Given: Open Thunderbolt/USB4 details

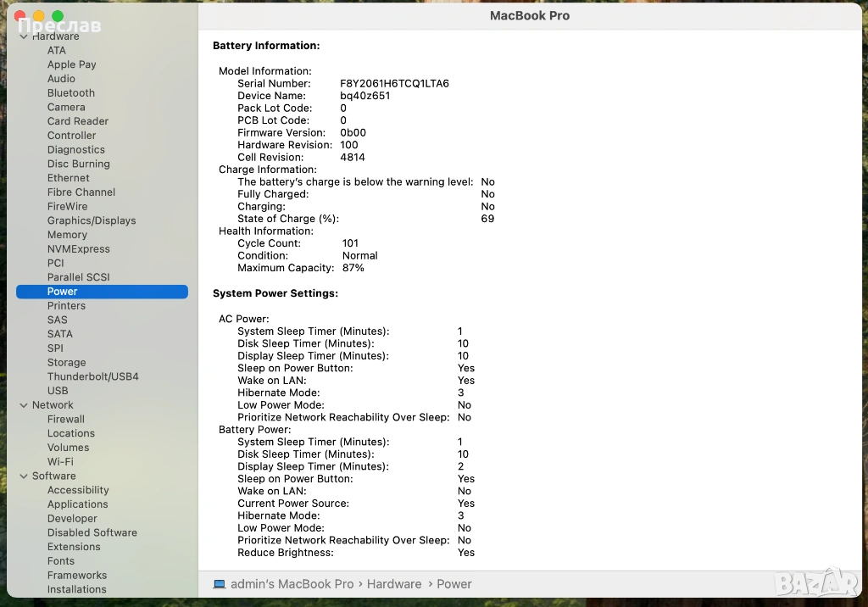Looking at the screenshot, I should click(x=92, y=376).
